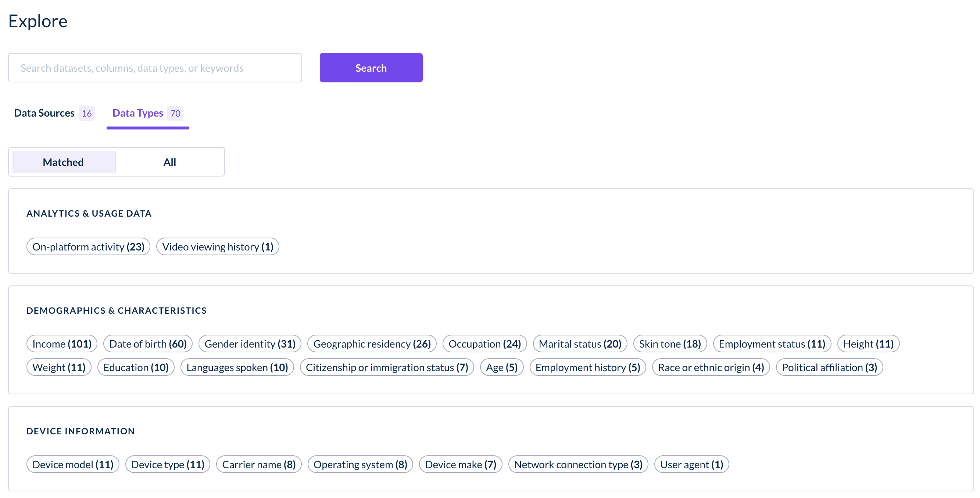The height and width of the screenshot is (498, 980).
Task: Select the Income data type tag
Action: coord(62,344)
